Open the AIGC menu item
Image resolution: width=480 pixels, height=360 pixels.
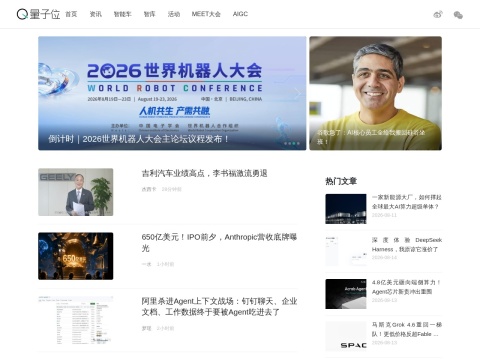(240, 14)
